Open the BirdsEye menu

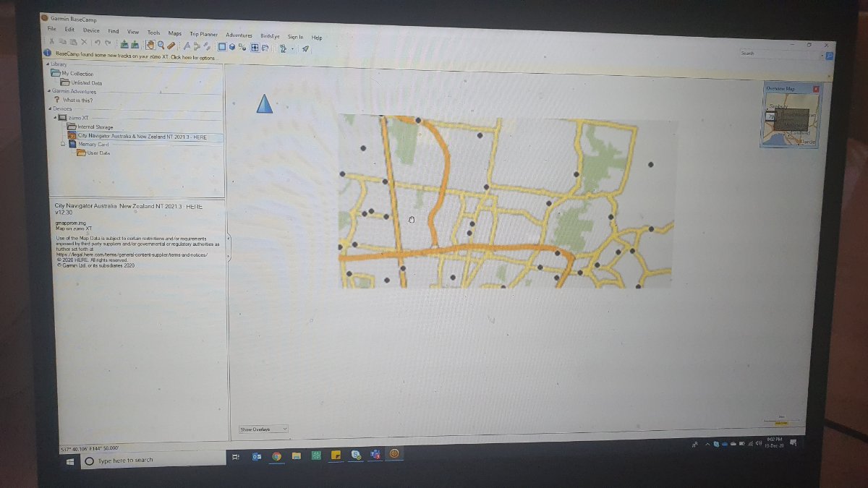[x=270, y=36]
